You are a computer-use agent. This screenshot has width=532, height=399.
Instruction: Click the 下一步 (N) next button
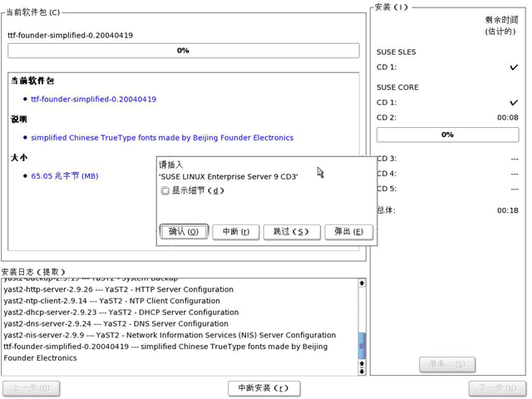click(497, 388)
